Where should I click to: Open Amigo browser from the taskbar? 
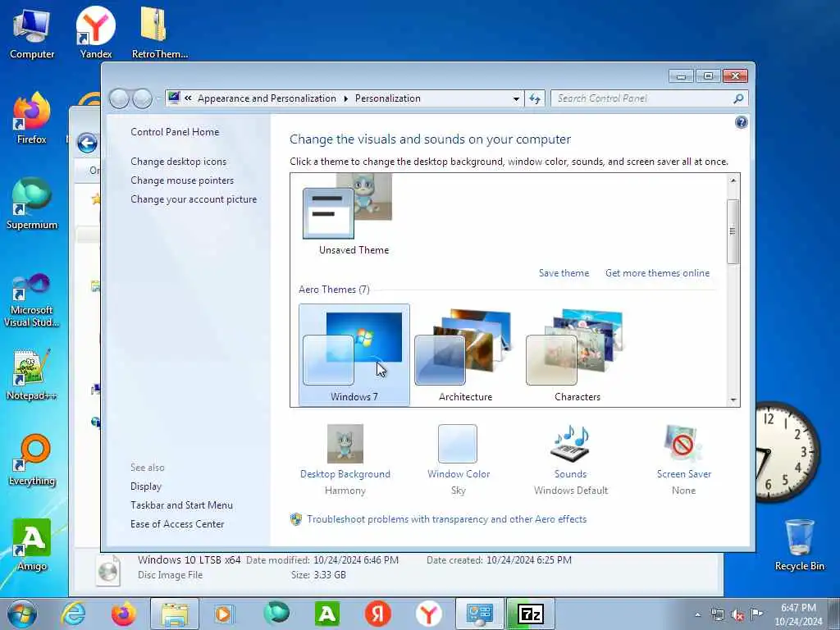click(x=327, y=614)
